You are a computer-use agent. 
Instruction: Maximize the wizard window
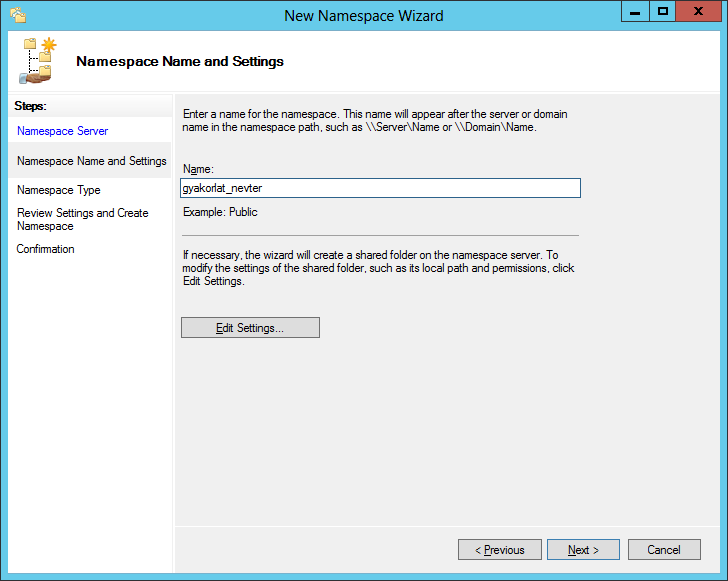click(663, 12)
